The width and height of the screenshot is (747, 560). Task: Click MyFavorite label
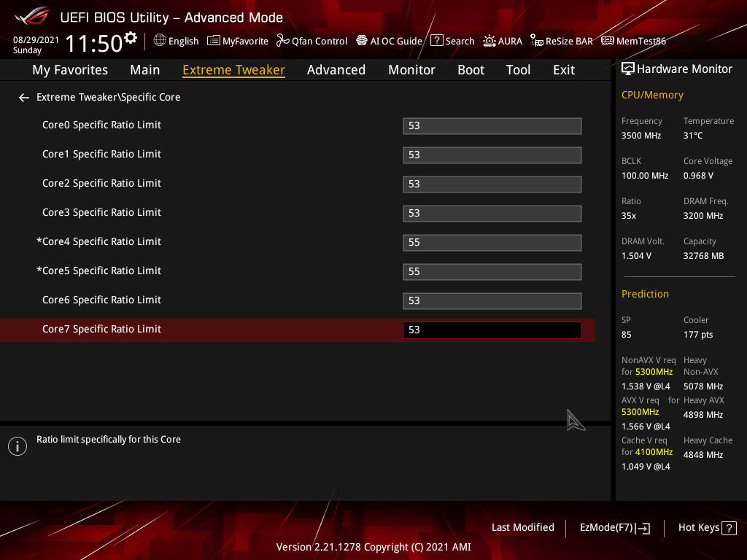pyautogui.click(x=245, y=42)
